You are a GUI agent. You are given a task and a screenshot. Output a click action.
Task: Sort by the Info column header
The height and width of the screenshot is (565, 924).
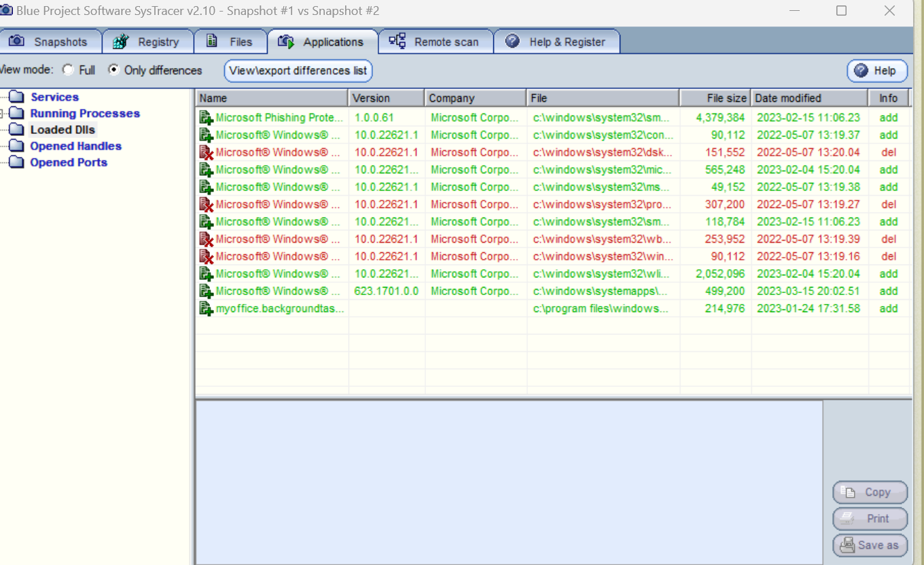[889, 98]
